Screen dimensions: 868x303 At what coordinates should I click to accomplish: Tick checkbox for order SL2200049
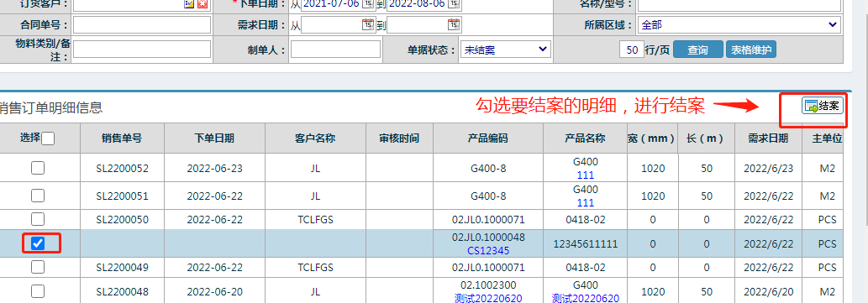click(x=38, y=267)
